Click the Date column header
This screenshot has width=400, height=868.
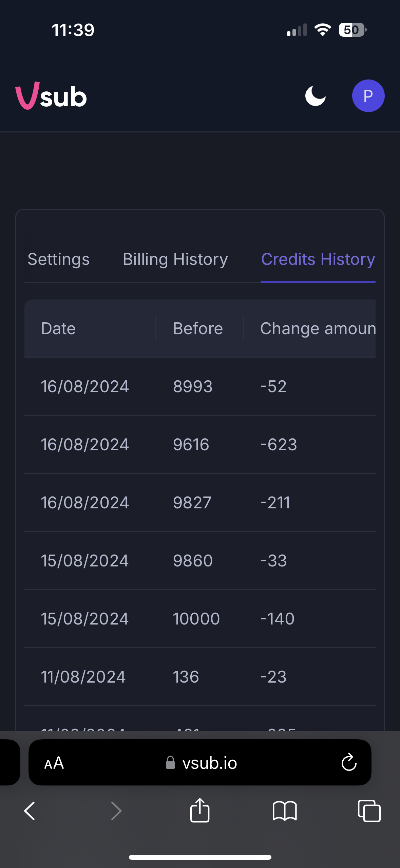click(58, 328)
